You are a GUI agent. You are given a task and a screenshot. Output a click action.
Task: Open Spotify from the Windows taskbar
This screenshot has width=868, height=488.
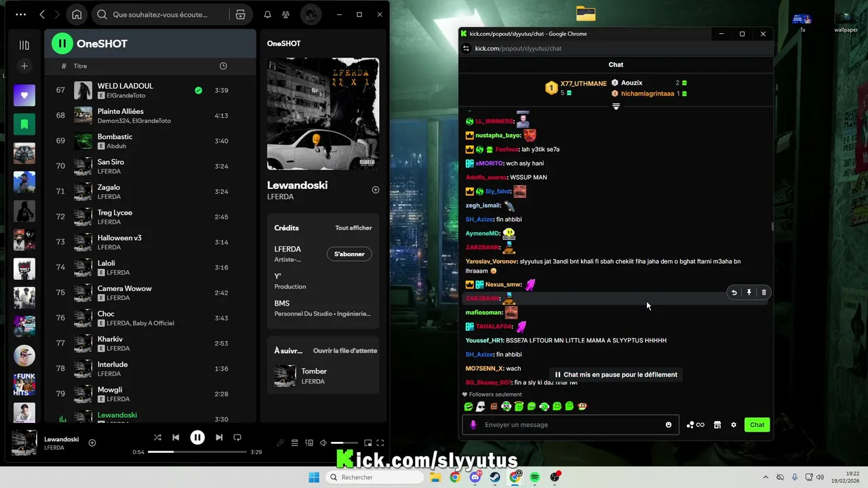click(534, 477)
